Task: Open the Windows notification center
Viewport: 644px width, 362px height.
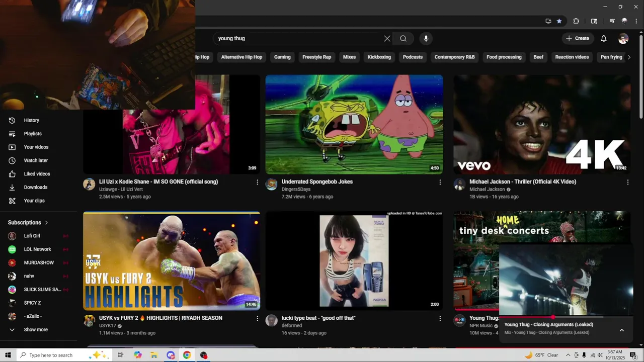Action: tap(633, 355)
